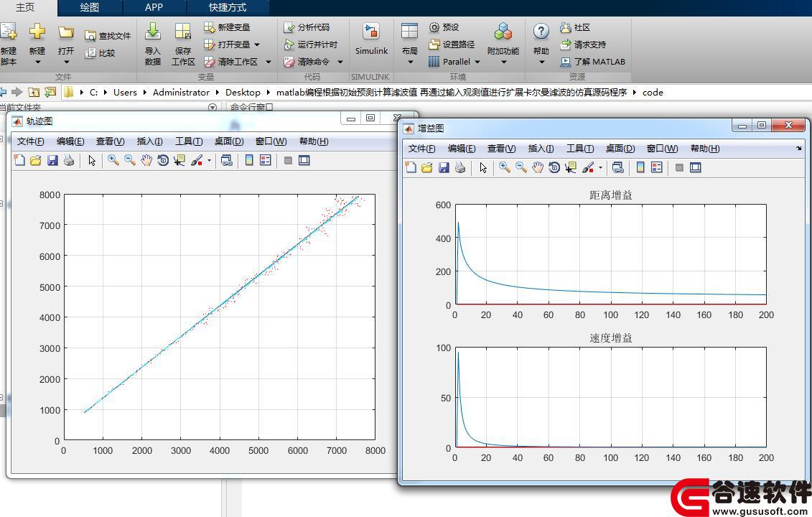Toggle Zoom In tool in 增益图 toolbar
This screenshot has height=517, width=812.
pos(505,168)
